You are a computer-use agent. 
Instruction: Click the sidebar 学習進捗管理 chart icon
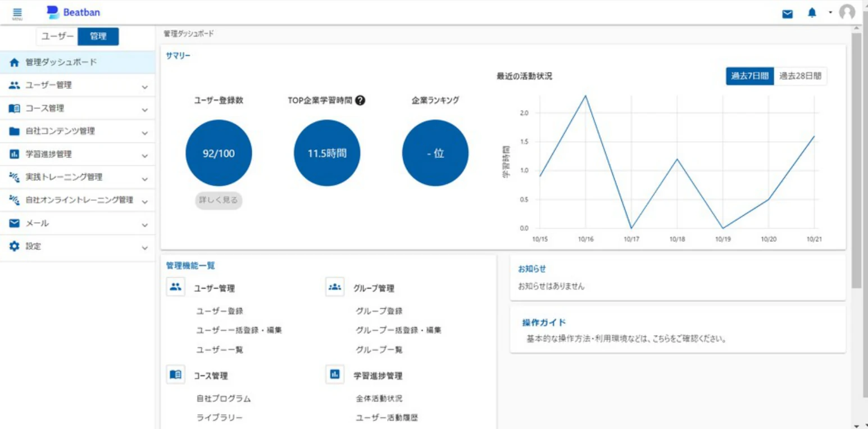tap(15, 154)
